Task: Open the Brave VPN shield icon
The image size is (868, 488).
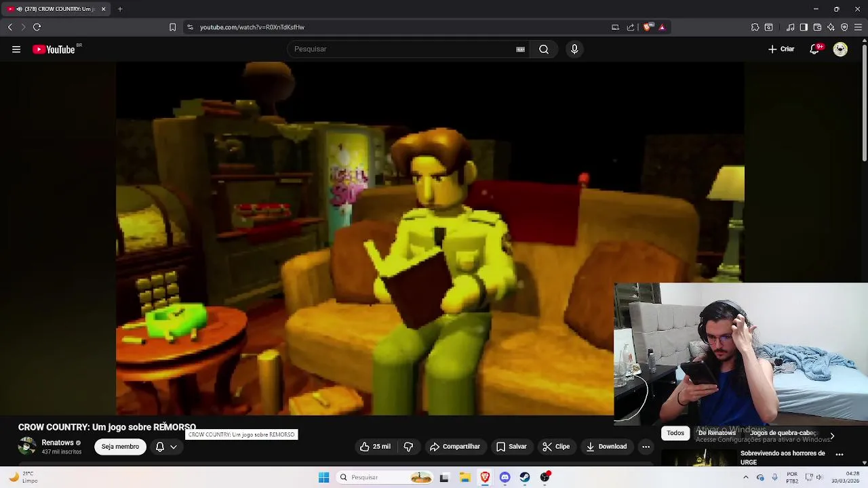Action: 844,27
